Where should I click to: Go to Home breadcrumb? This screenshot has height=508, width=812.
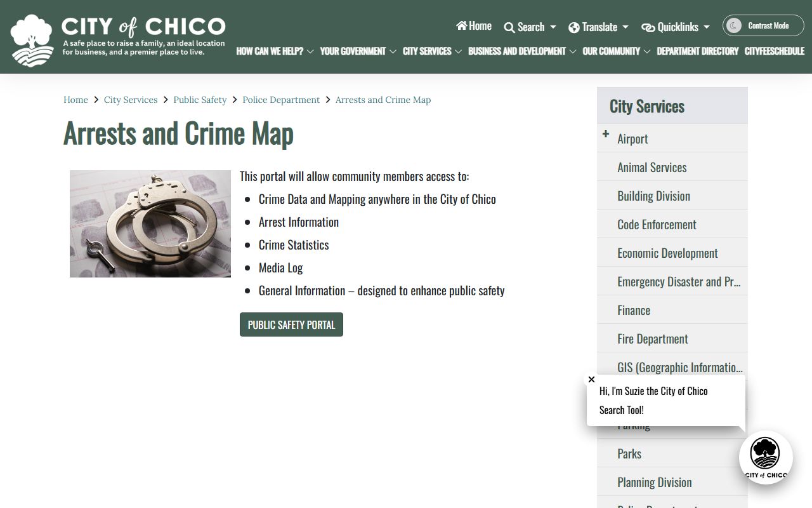coord(75,100)
